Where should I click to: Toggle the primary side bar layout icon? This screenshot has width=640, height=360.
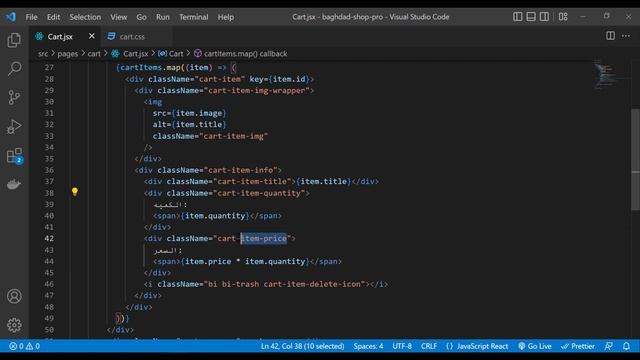coord(517,17)
